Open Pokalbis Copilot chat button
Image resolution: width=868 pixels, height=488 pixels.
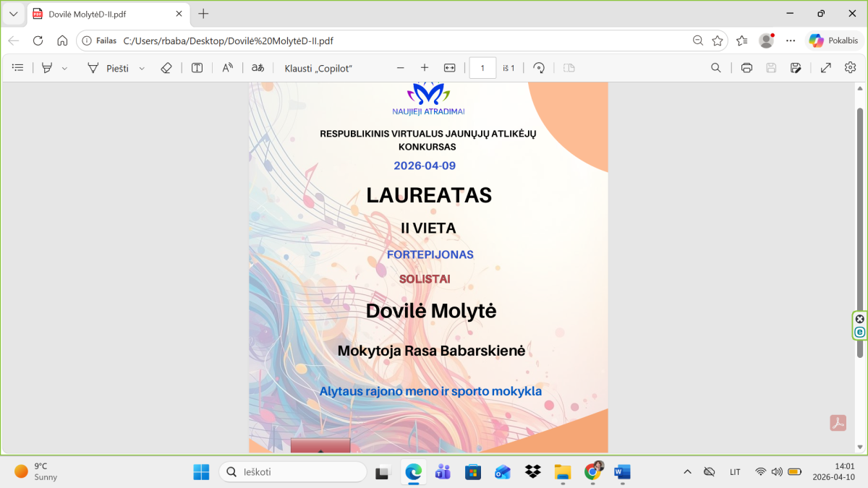834,40
